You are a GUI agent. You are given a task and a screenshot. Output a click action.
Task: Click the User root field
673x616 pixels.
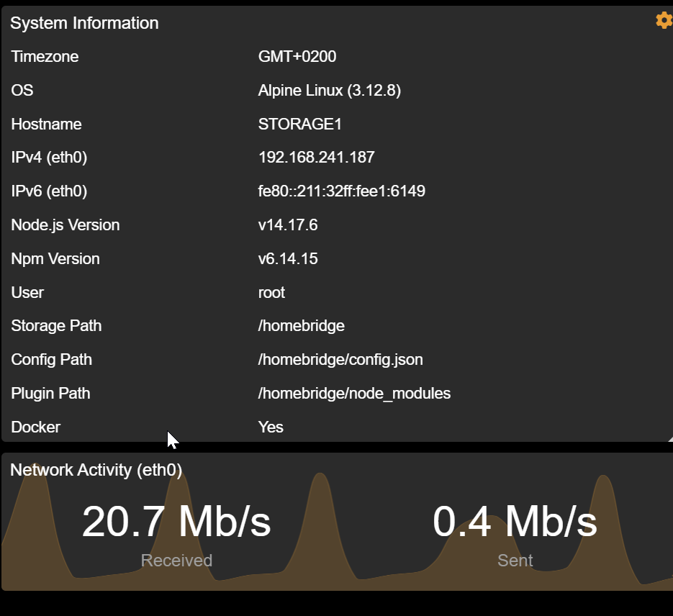(x=271, y=292)
